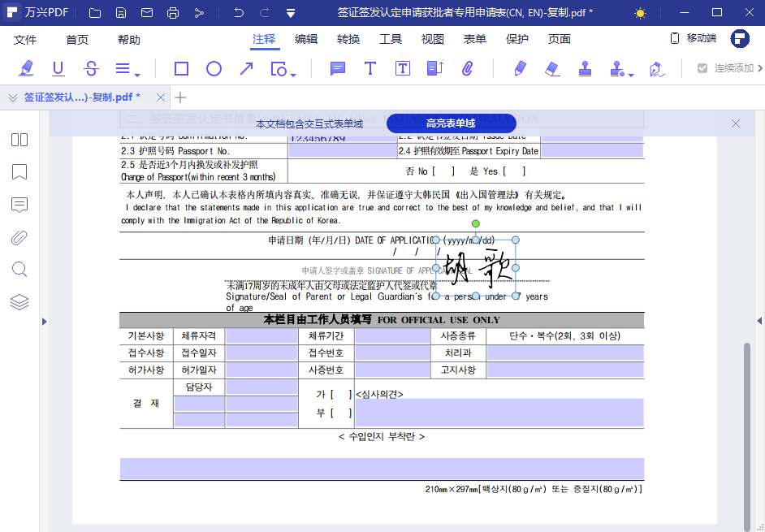
Task: Open the search panel in sidebar
Action: point(19,270)
